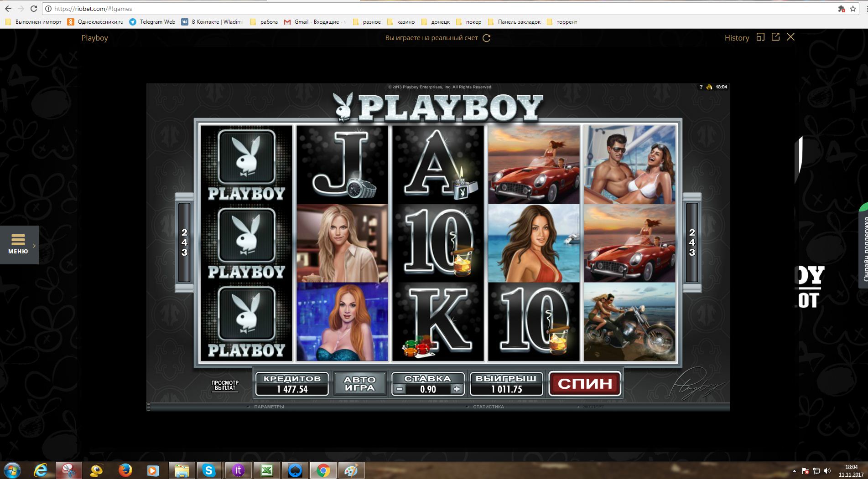Open the online support side tab
Screen dimensions: 868x479
863,246
